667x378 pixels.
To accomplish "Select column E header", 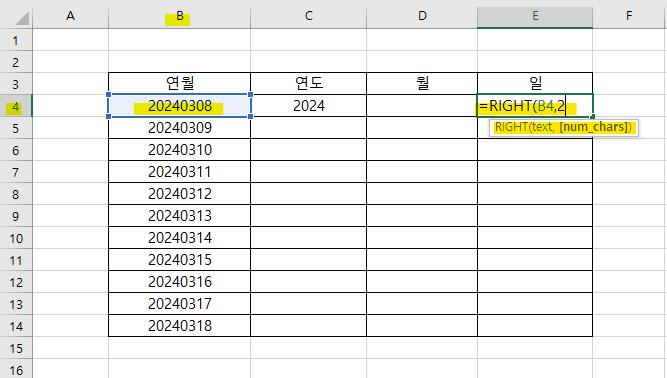I will [x=535, y=17].
